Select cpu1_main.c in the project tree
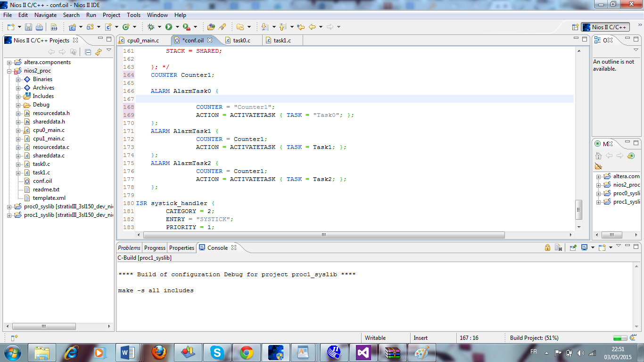The width and height of the screenshot is (644, 362). 49,139
